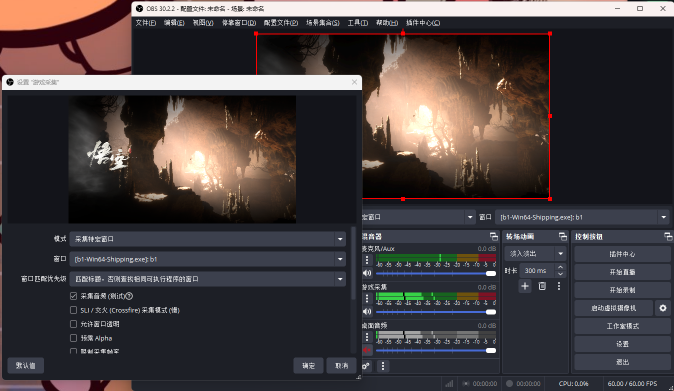Open the 插件中心(C) menu
Viewport: 674px width, 391px height.
pyautogui.click(x=423, y=23)
